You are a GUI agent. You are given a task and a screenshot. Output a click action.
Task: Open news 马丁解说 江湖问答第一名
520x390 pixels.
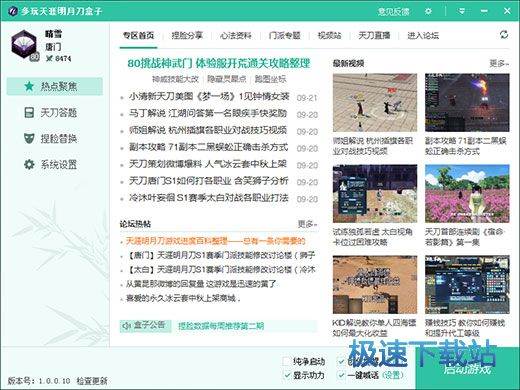tap(208, 113)
